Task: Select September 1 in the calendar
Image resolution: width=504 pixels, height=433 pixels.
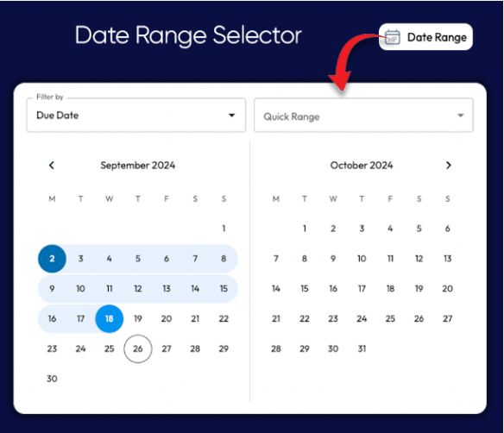Action: pos(224,229)
